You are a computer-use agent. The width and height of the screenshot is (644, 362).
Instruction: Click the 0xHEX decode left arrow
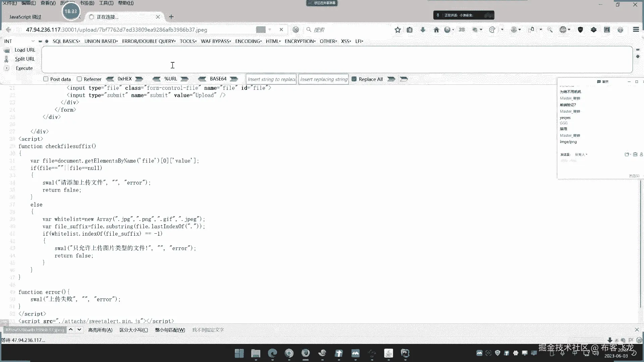[x=110, y=79]
